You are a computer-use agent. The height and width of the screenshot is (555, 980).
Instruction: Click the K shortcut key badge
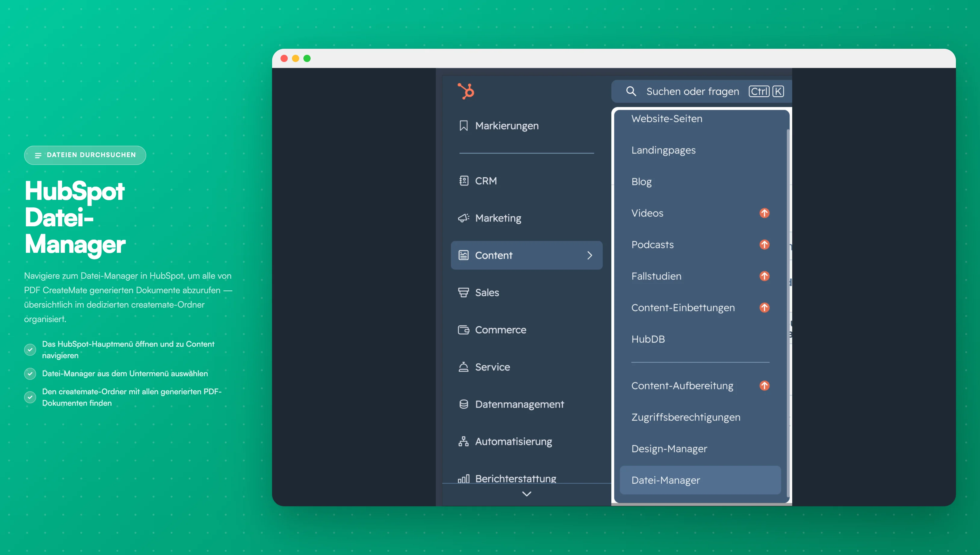click(778, 91)
